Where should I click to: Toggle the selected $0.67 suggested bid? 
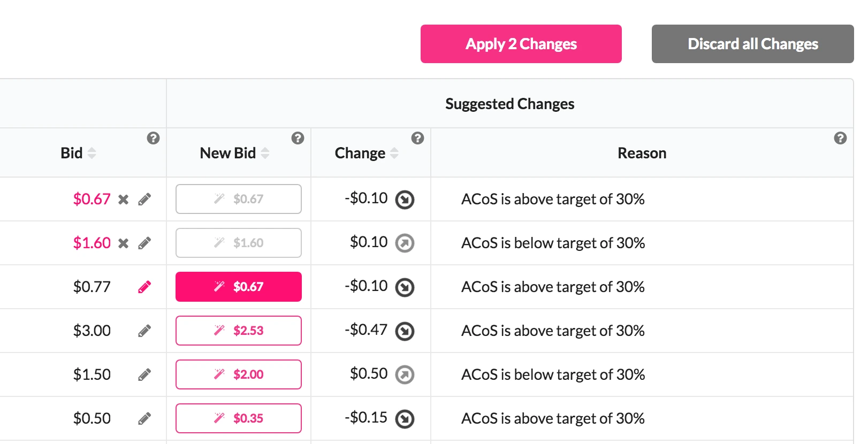click(239, 287)
